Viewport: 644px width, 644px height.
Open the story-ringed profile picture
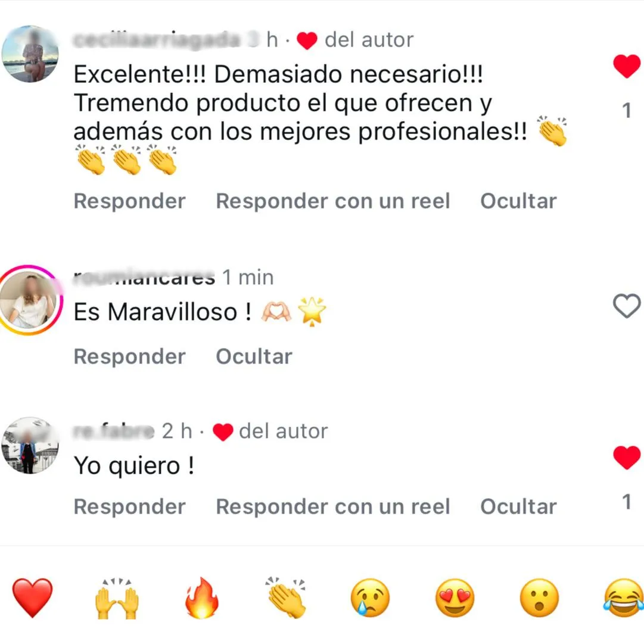click(x=30, y=300)
